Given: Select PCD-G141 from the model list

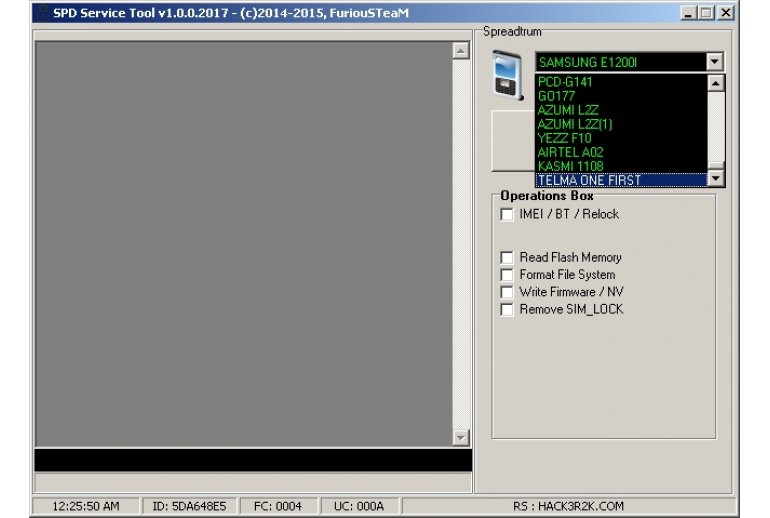Looking at the screenshot, I should click(x=621, y=82).
